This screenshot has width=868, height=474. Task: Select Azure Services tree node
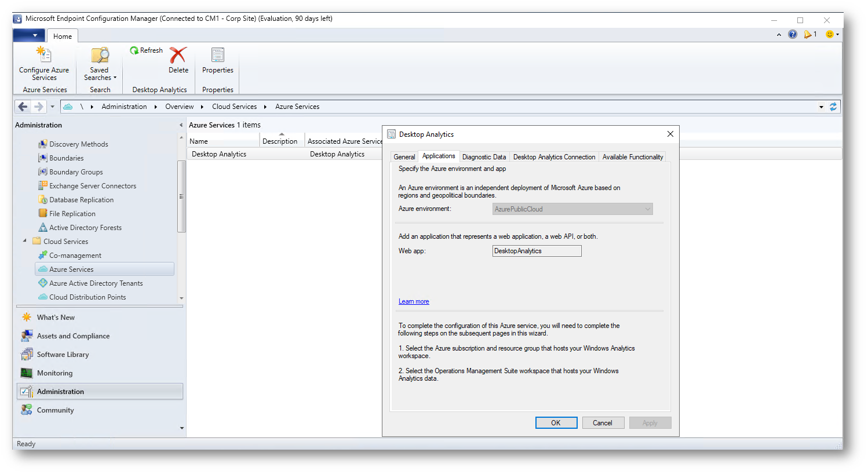(x=104, y=269)
